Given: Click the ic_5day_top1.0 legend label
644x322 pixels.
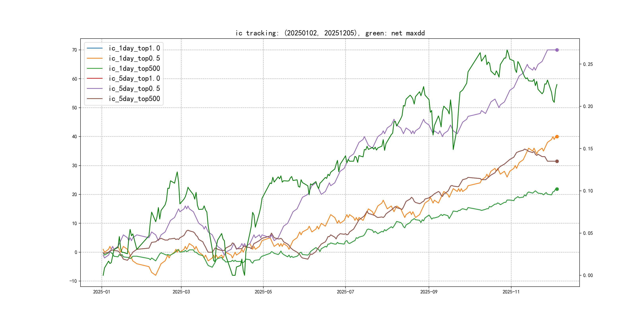Looking at the screenshot, I should click(134, 79).
